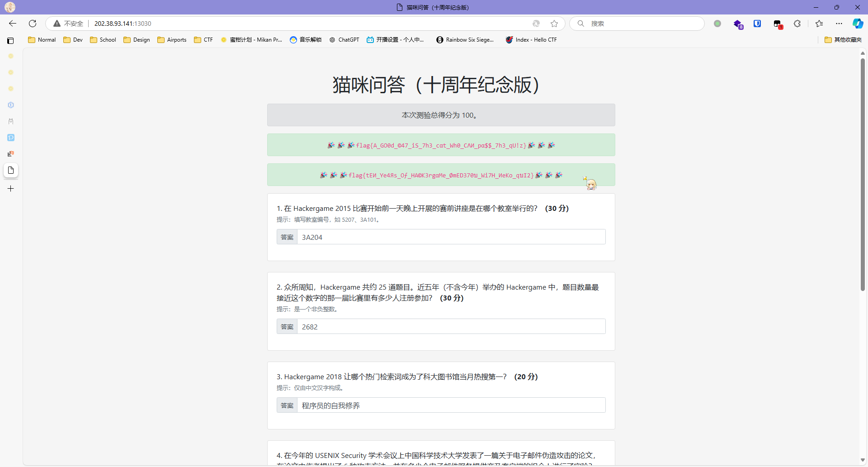Open the Favorites list icon
This screenshot has height=467, width=868.
(819, 24)
